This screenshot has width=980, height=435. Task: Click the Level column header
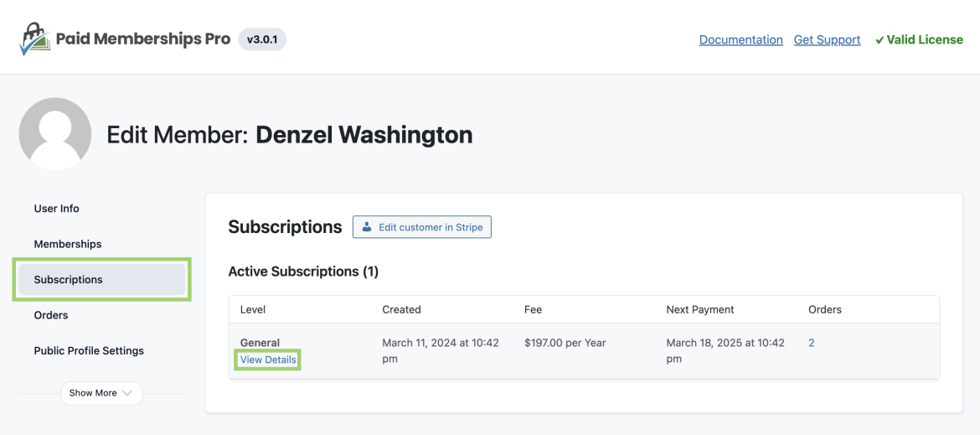click(x=253, y=309)
